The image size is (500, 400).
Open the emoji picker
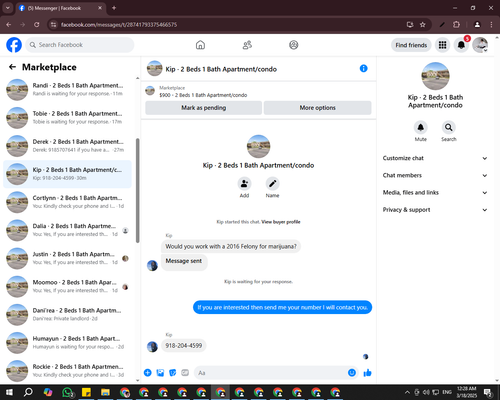coord(352,373)
